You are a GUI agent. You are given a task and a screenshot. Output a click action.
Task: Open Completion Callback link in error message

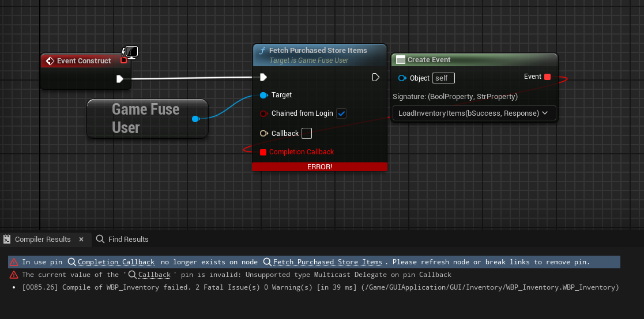click(116, 262)
